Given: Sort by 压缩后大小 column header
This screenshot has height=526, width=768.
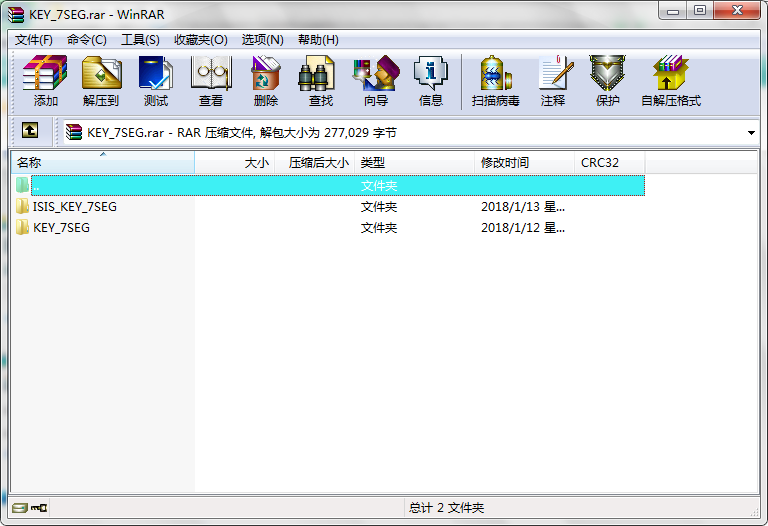Looking at the screenshot, I should [315, 163].
